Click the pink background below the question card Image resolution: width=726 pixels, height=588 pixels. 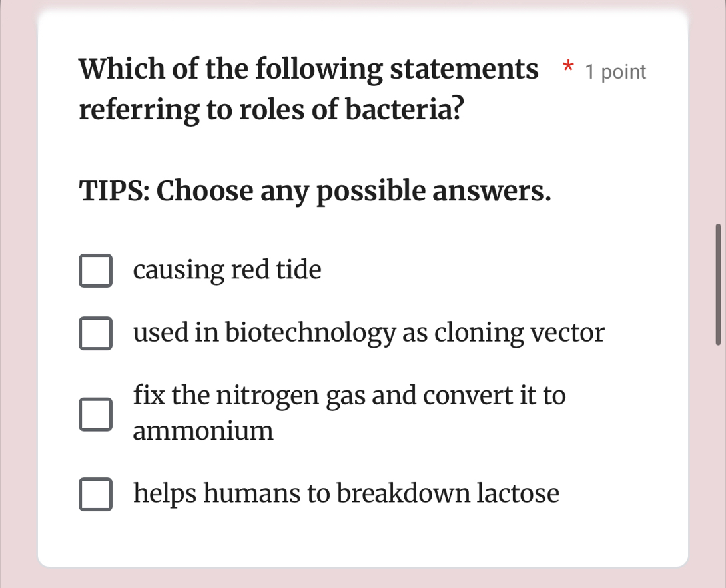[363, 578]
